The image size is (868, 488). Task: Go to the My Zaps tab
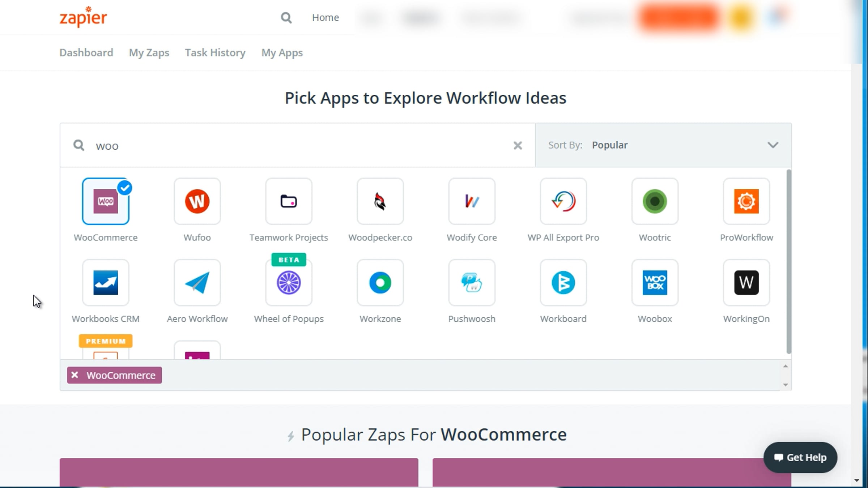tap(149, 53)
